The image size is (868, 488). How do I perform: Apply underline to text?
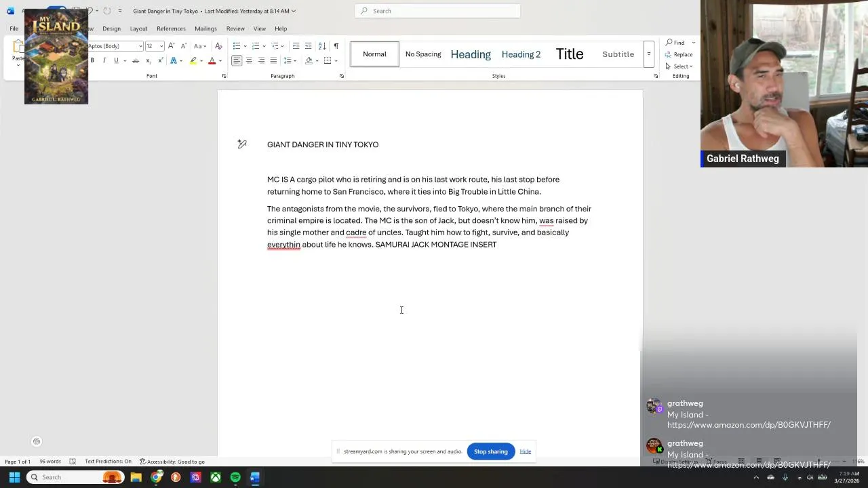coord(116,61)
